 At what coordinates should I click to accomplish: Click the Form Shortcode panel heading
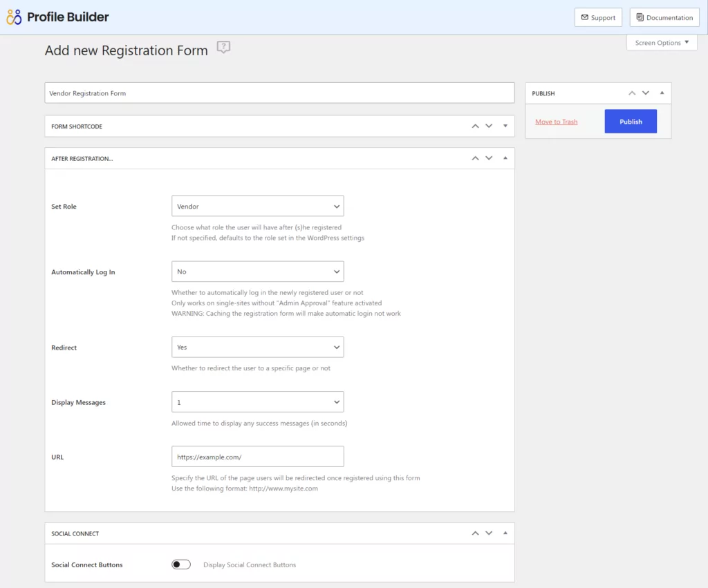(x=77, y=126)
